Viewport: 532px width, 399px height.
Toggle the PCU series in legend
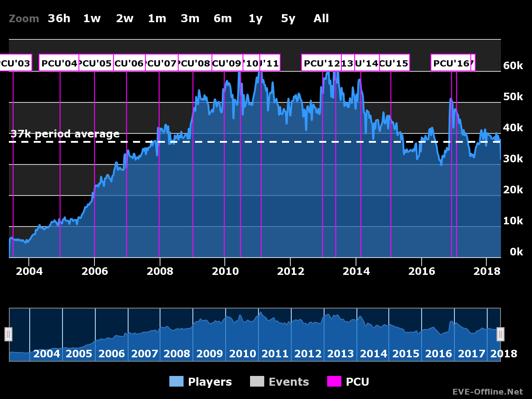348,382
